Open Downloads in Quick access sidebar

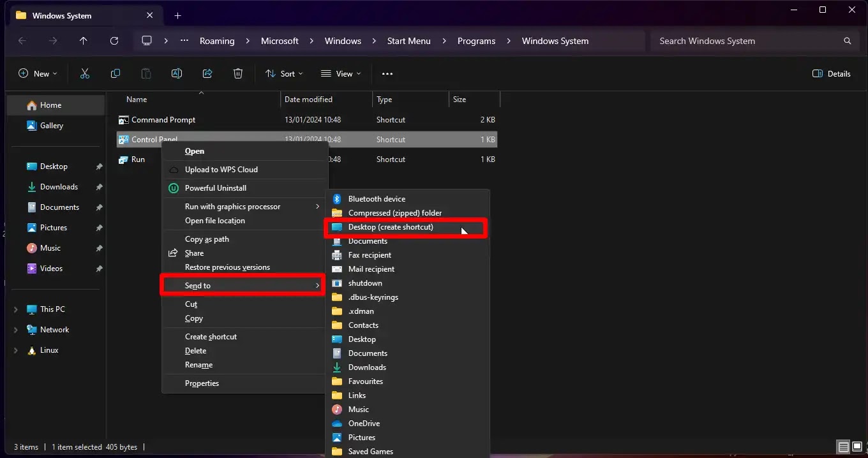pyautogui.click(x=59, y=187)
